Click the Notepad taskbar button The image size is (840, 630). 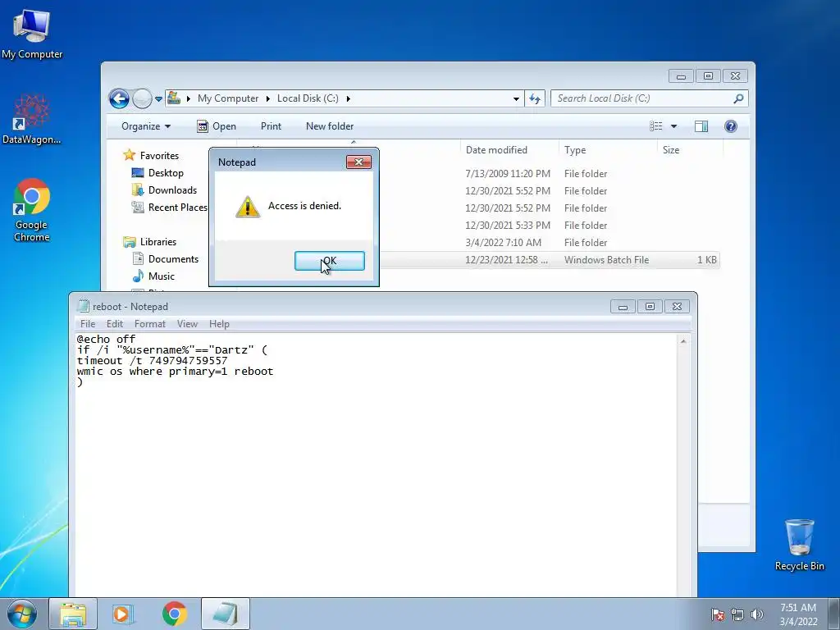coord(226,614)
